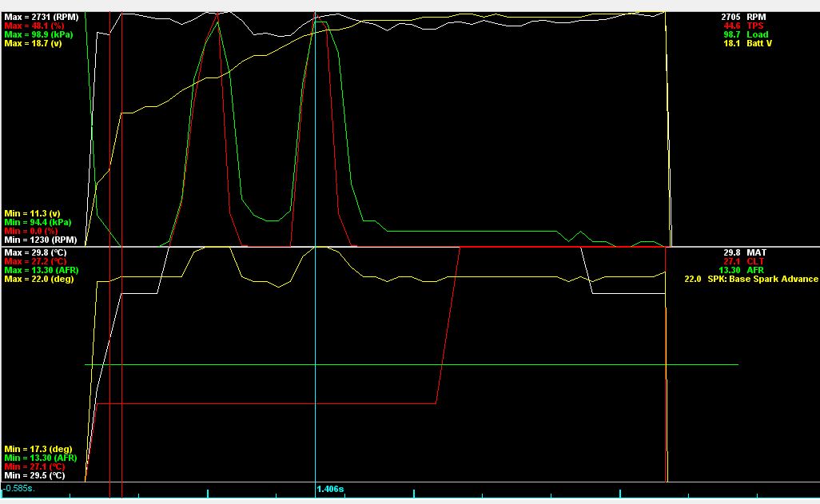Viewport: 820px width, 504px height.
Task: Click the Min = 17.3 (deg) readout
Action: tap(36, 448)
